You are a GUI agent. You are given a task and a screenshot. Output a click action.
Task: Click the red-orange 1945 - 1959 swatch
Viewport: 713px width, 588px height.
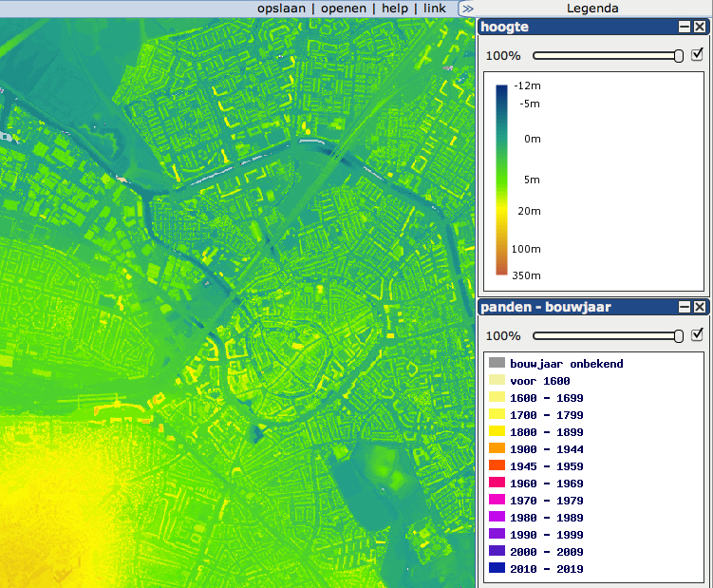tap(497, 465)
